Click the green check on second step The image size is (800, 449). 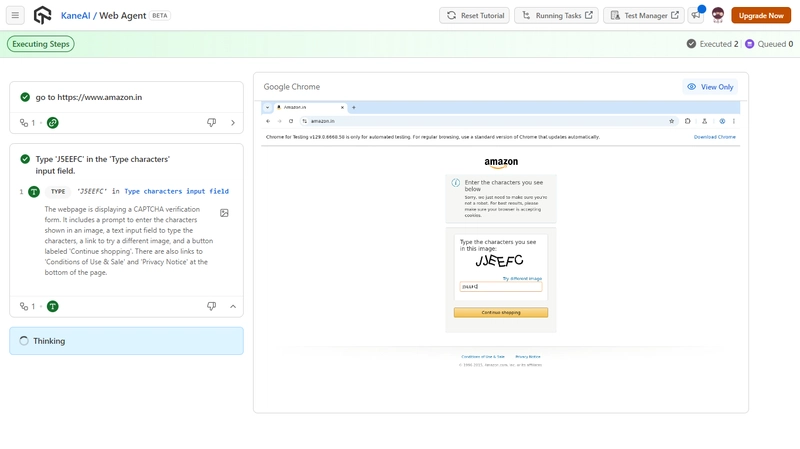click(25, 159)
